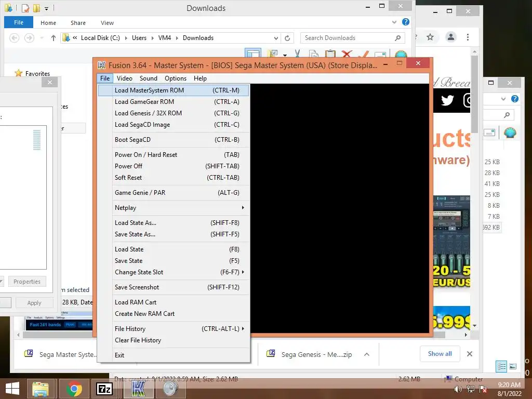Select Soft Reset entry

(x=174, y=178)
